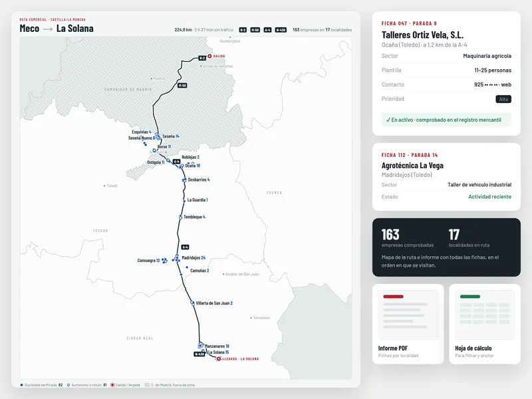Click the 224,8 km distance in the header
532x399 pixels.
[x=184, y=30]
